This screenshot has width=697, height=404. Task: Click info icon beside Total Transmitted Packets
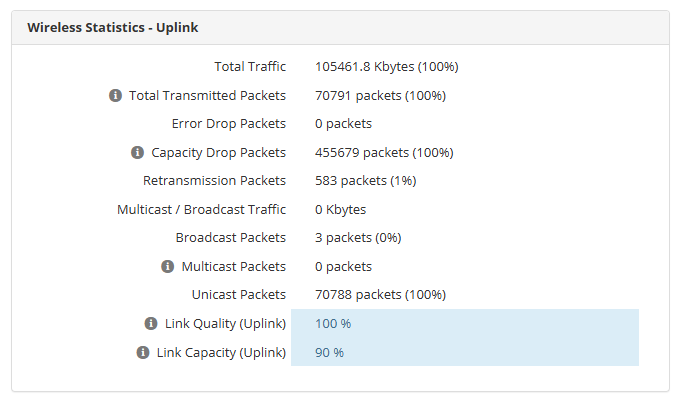pyautogui.click(x=115, y=95)
